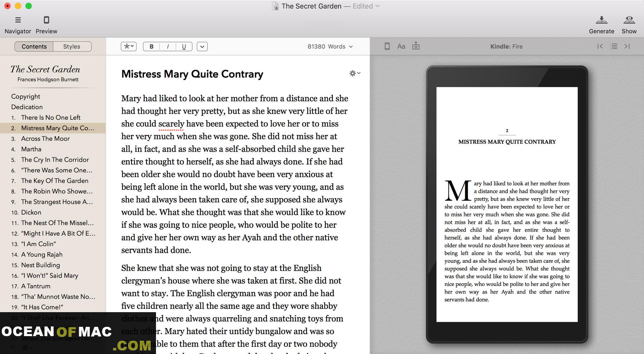Viewport: 644px width, 354px height.
Task: Open chapter Dickon
Action: pyautogui.click(x=53, y=212)
